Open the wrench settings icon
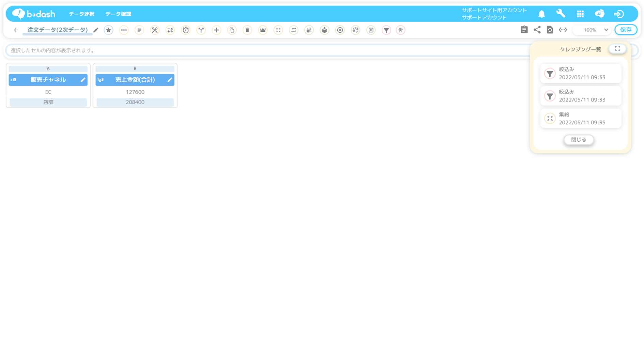 point(561,14)
